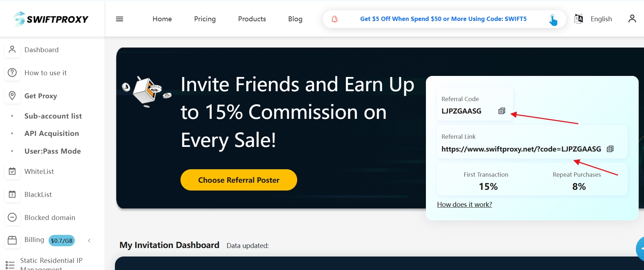The image size is (644, 270).
Task: Click the SwiftProxy logo
Action: [51, 19]
